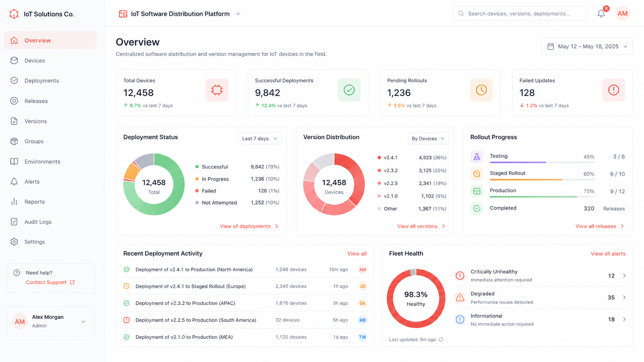The width and height of the screenshot is (644, 362).
Task: Click the Fleet Health 98.3% donut chart
Action: click(416, 299)
